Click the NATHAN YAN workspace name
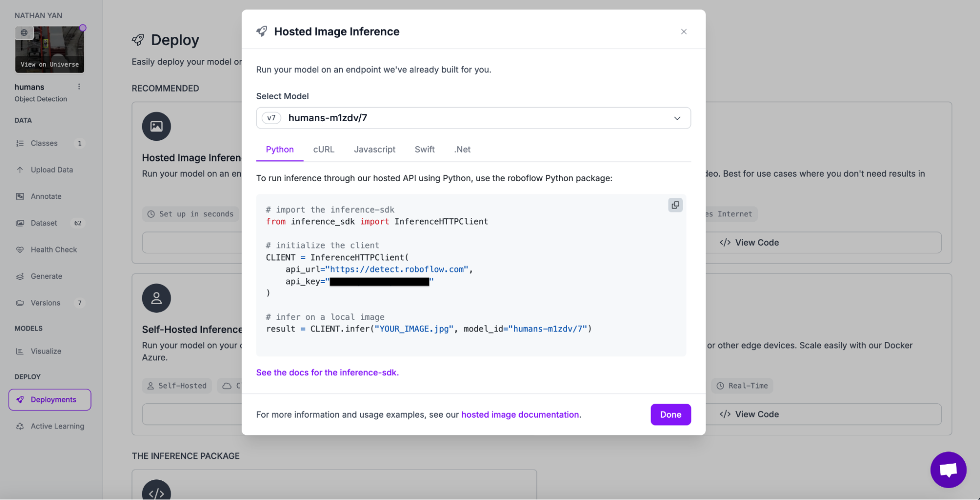 (38, 15)
